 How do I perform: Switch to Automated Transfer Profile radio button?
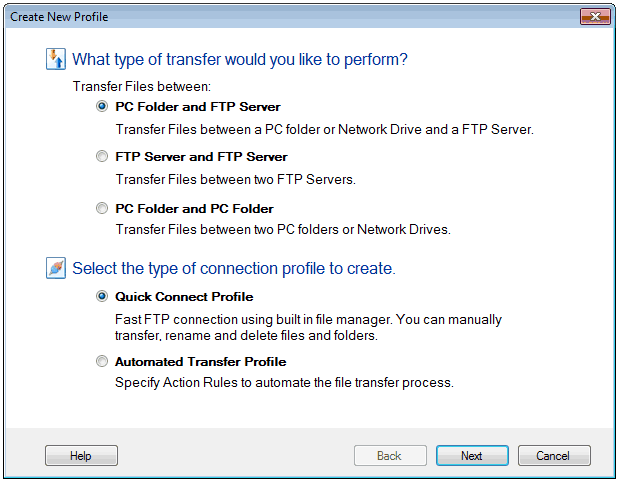[x=102, y=362]
